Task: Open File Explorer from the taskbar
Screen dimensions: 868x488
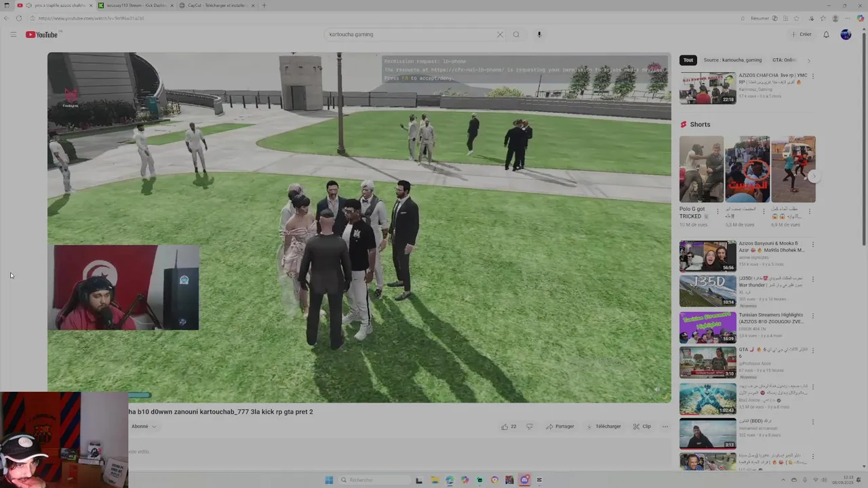Action: click(435, 480)
